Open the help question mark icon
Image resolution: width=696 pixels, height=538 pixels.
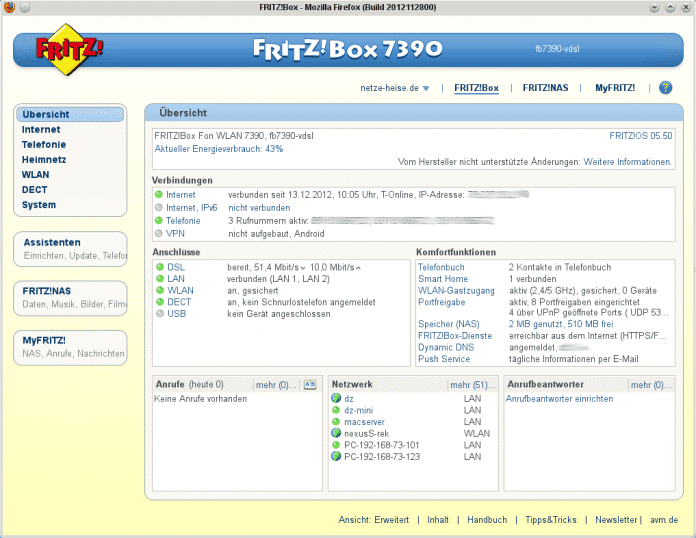tap(665, 88)
